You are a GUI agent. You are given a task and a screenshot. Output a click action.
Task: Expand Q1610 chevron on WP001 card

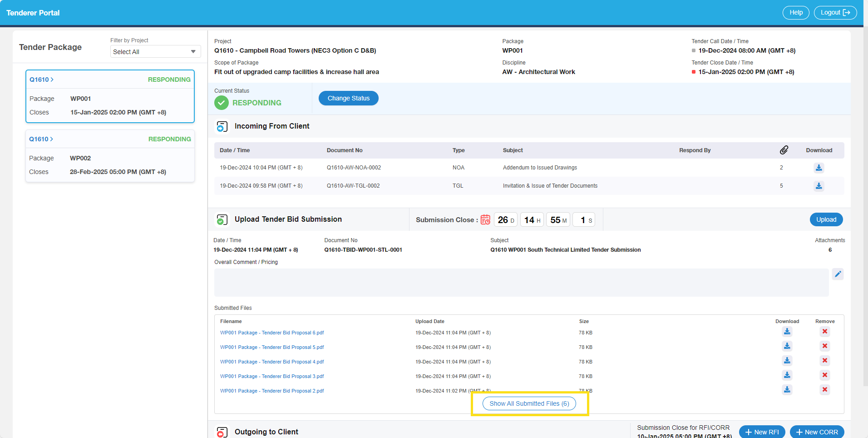point(52,80)
